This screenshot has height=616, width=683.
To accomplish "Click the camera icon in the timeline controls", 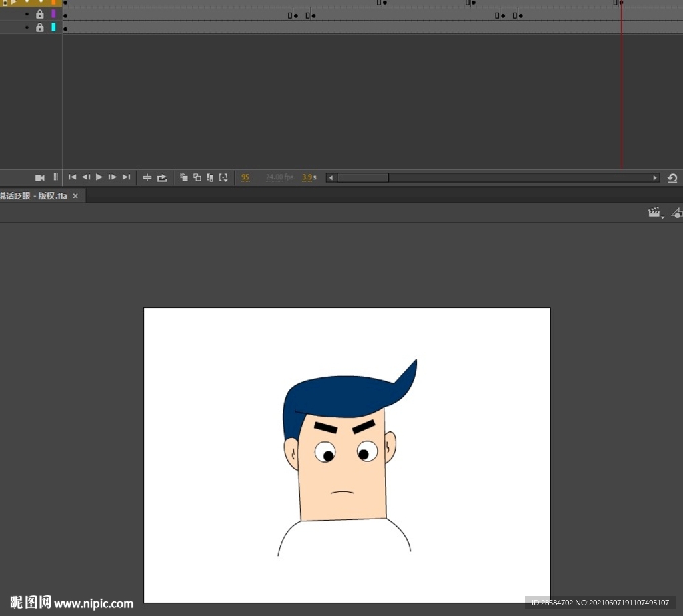I will (39, 177).
